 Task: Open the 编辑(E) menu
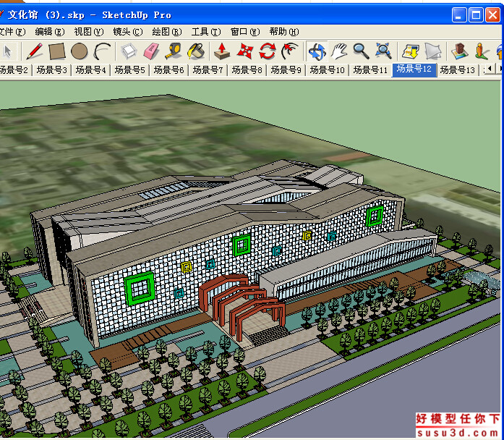click(50, 32)
